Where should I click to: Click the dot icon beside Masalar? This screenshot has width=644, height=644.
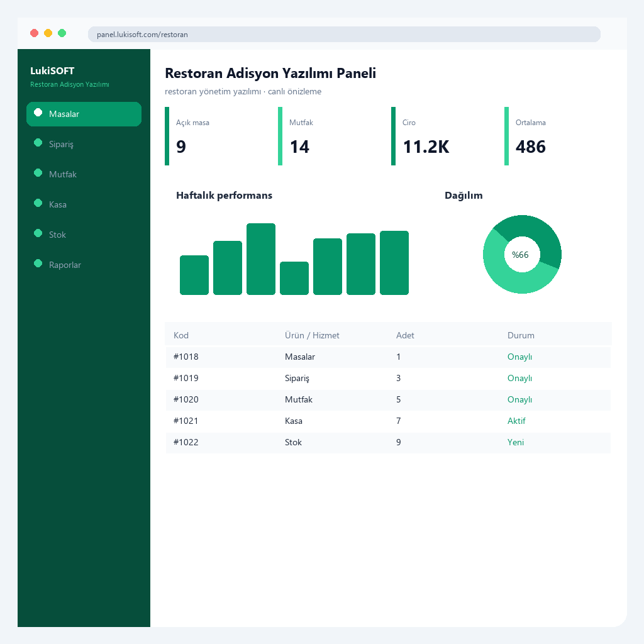38,113
